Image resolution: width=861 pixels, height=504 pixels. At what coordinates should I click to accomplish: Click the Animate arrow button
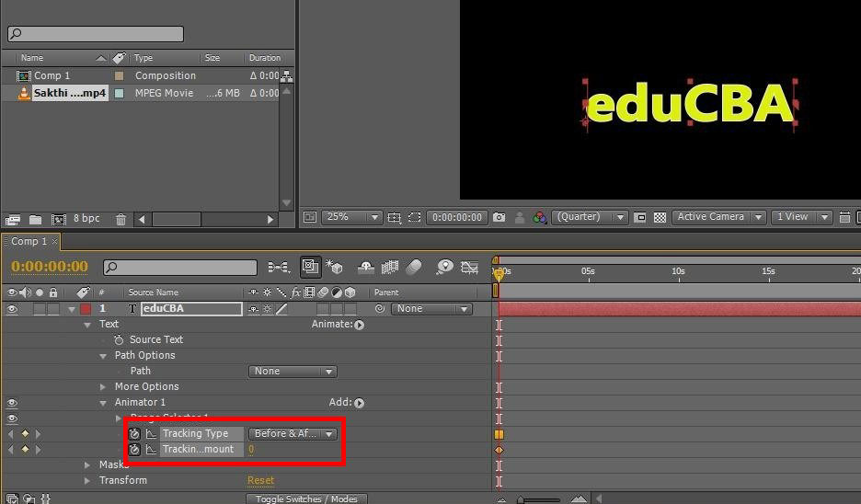(359, 325)
